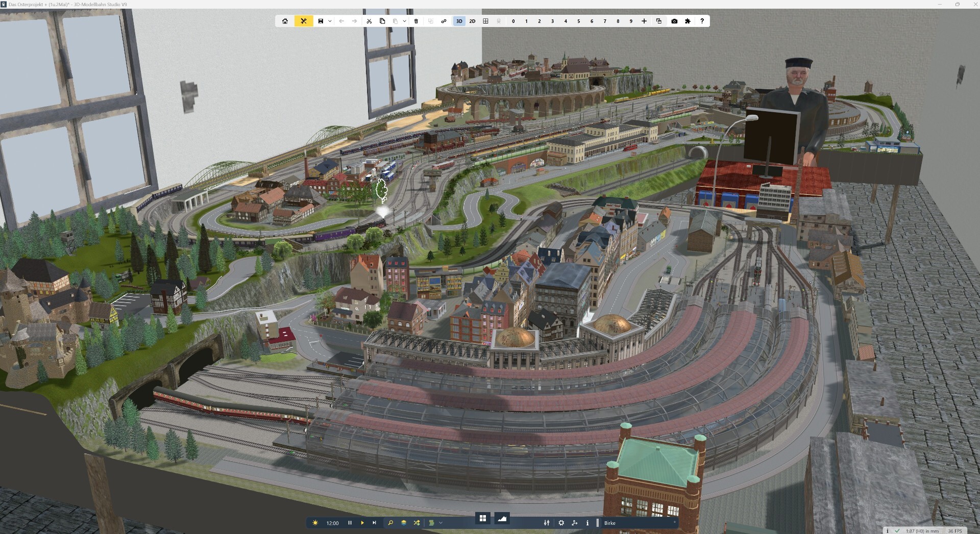Viewport: 980px width, 534px height.
Task: Click the Birke object name field
Action: coord(638,523)
